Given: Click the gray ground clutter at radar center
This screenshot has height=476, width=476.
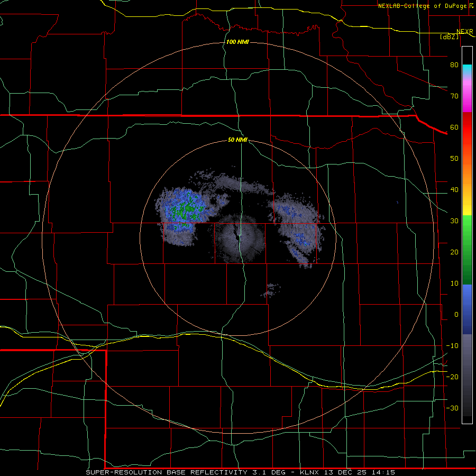Looking at the screenshot, I should point(239,239).
